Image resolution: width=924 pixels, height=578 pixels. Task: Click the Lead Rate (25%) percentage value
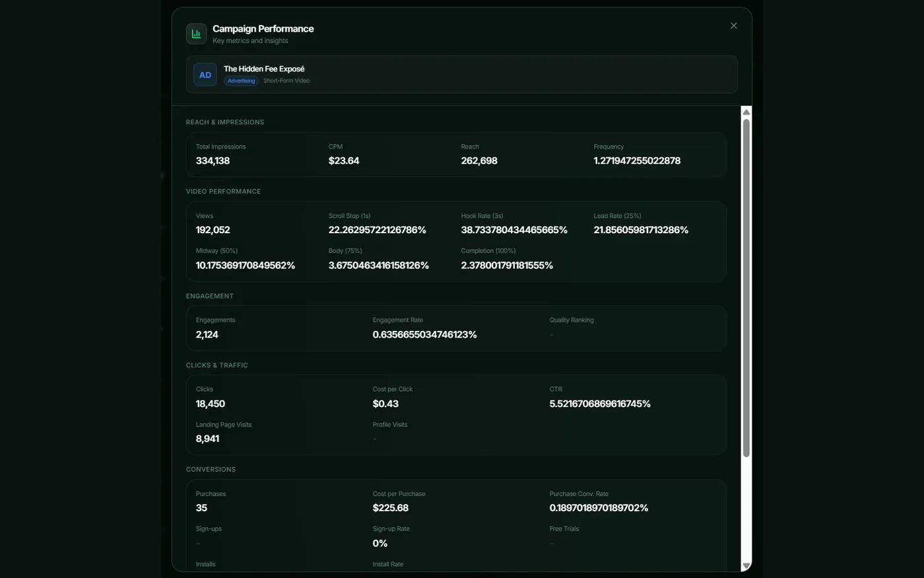[641, 230]
